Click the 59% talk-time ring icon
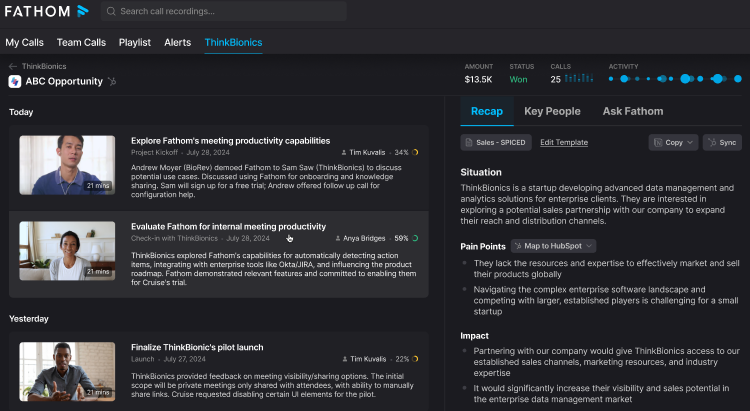 [x=415, y=238]
